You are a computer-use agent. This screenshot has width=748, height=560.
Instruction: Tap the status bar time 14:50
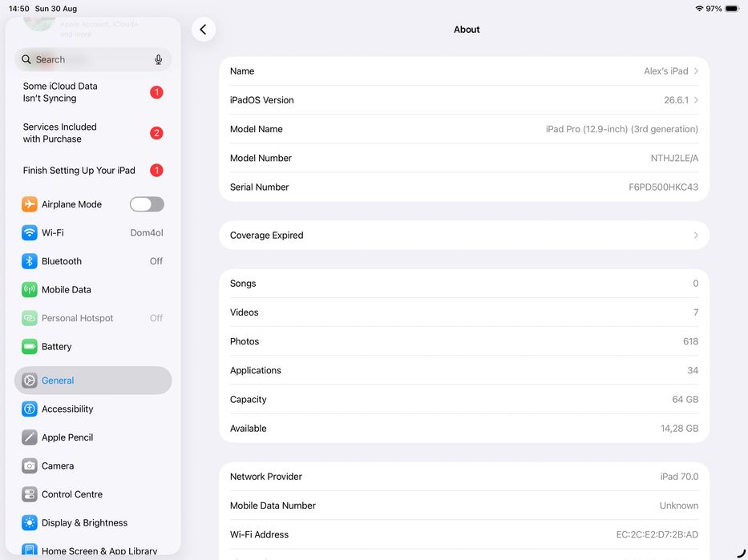[19, 9]
